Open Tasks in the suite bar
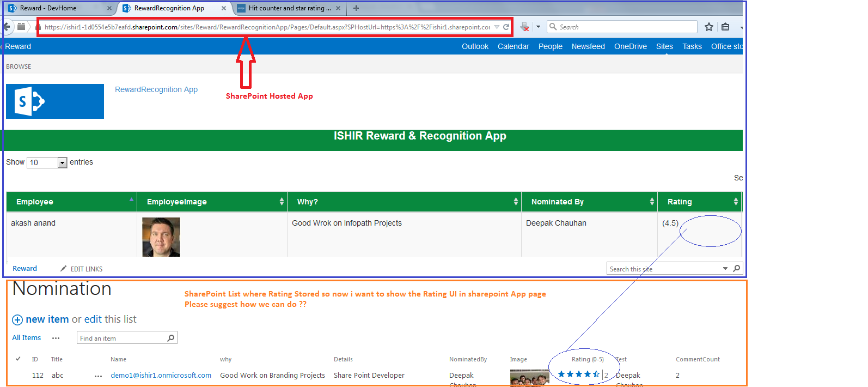This screenshot has width=868, height=387. point(692,46)
